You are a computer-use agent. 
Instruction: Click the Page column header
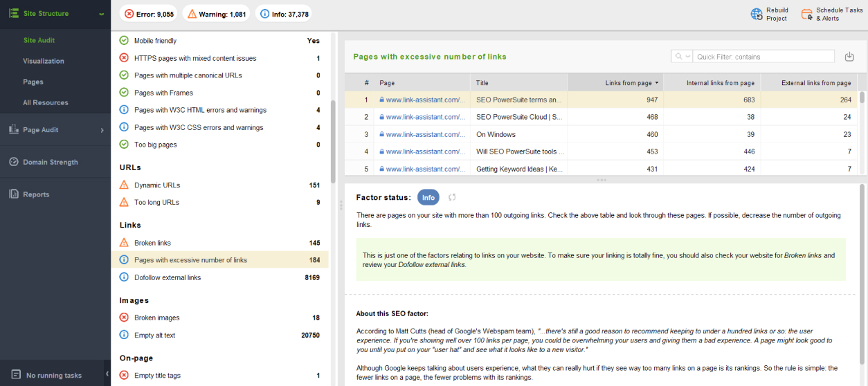tap(422, 83)
